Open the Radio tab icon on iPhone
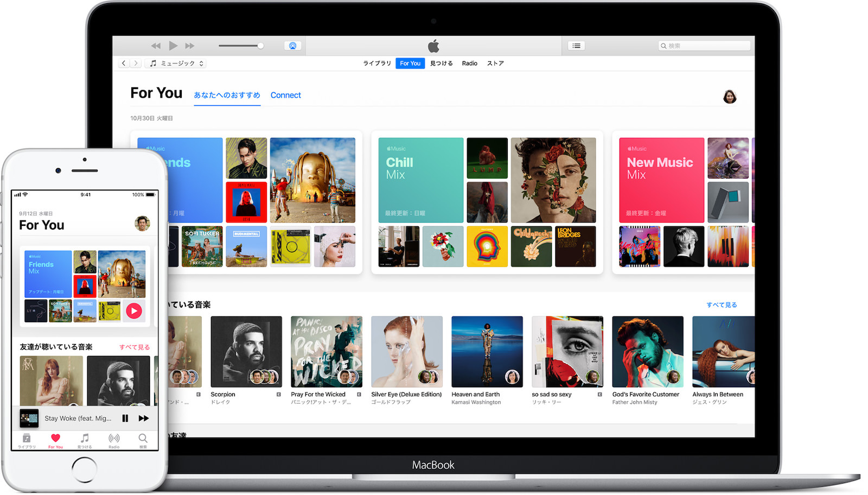868x495 pixels. click(x=114, y=440)
